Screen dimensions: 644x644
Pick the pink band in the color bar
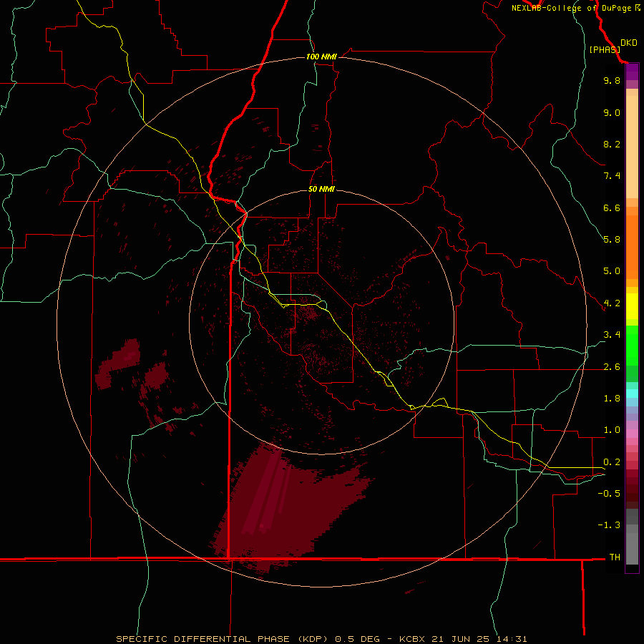point(632,434)
